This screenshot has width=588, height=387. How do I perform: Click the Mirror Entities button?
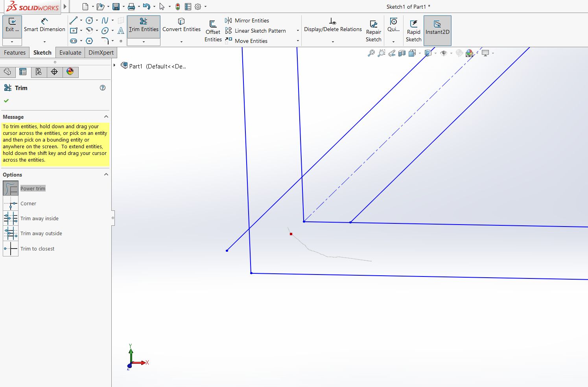pos(247,20)
